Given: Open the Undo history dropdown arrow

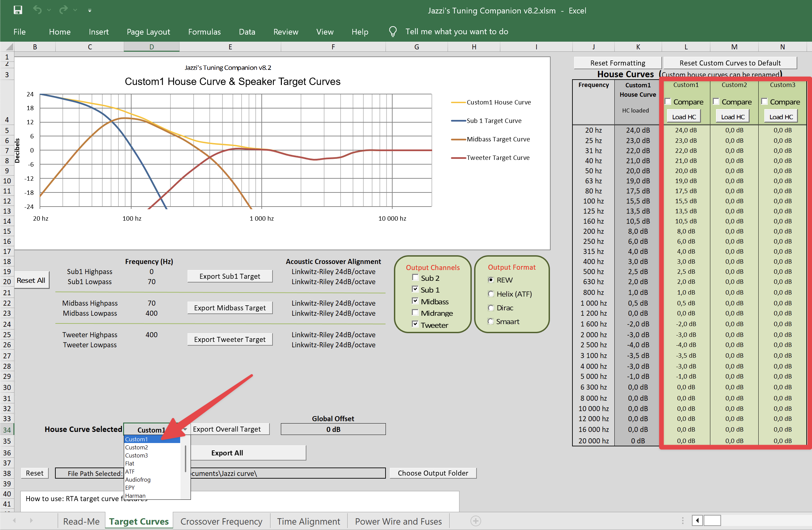Looking at the screenshot, I should (x=49, y=10).
